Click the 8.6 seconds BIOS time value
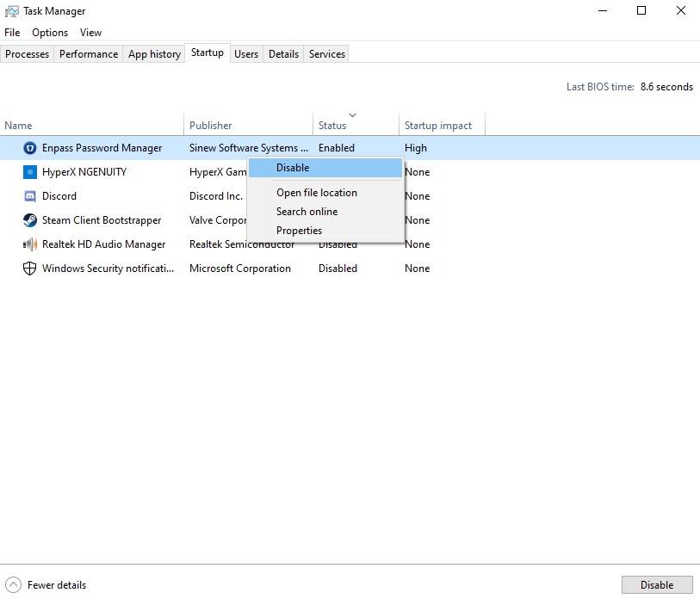 click(x=666, y=87)
